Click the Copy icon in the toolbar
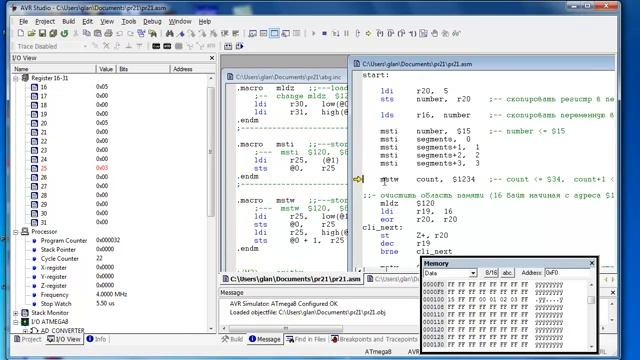The image size is (640, 360). (87, 33)
